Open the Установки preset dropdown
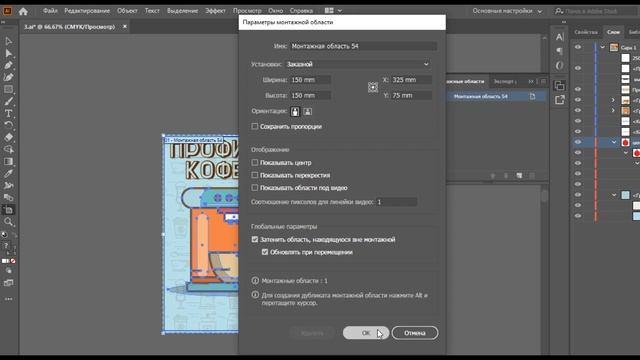Viewport: 640px width, 360px height. pos(358,64)
